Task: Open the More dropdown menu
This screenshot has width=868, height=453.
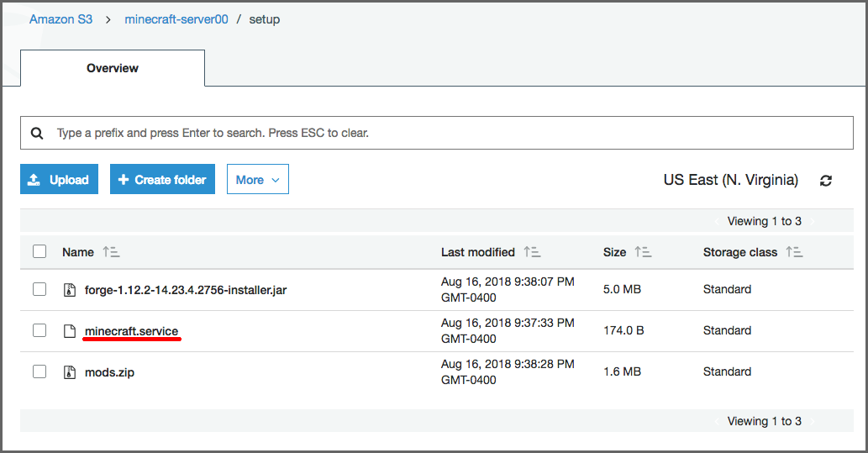Action: pos(258,180)
